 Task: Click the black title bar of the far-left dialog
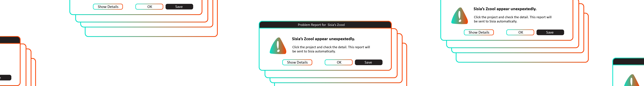coord(10,40)
